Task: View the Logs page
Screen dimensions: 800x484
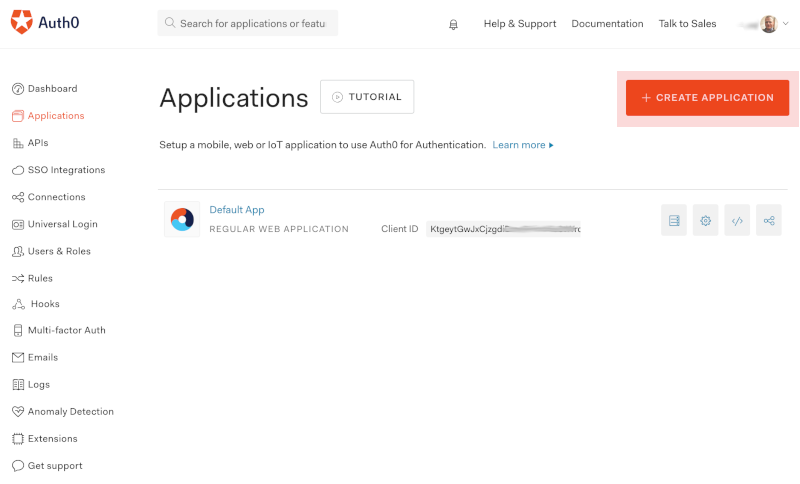Action: point(39,385)
